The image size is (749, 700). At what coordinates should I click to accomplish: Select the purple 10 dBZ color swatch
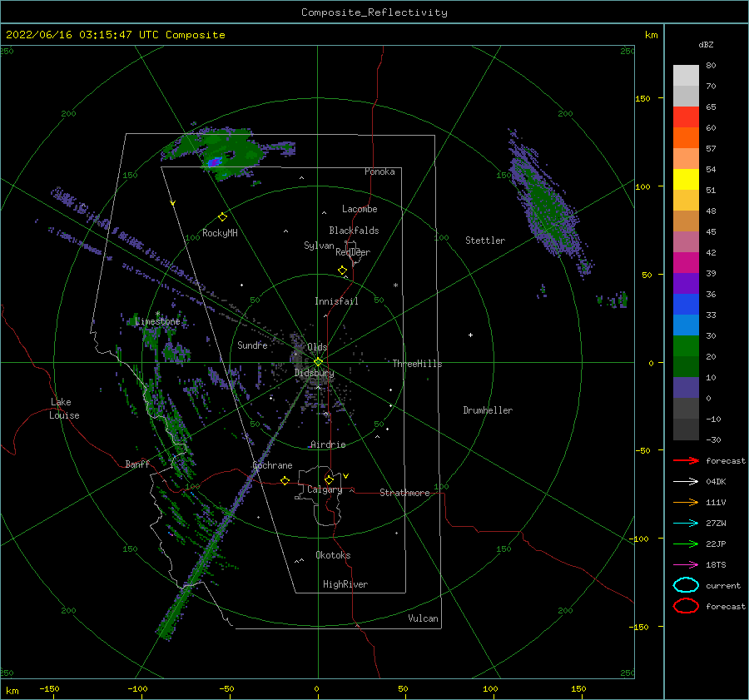686,388
